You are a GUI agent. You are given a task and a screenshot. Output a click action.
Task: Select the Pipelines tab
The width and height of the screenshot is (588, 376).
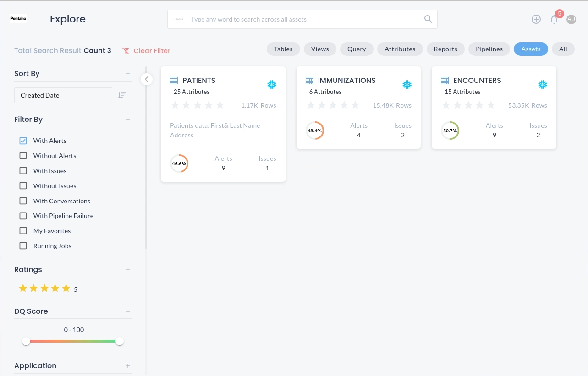click(x=489, y=49)
